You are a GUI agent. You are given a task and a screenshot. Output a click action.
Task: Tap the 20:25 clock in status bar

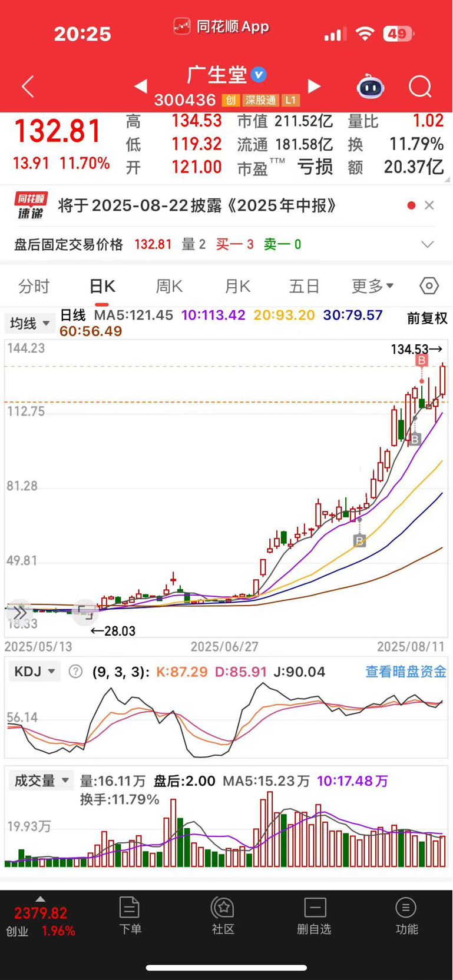[82, 34]
